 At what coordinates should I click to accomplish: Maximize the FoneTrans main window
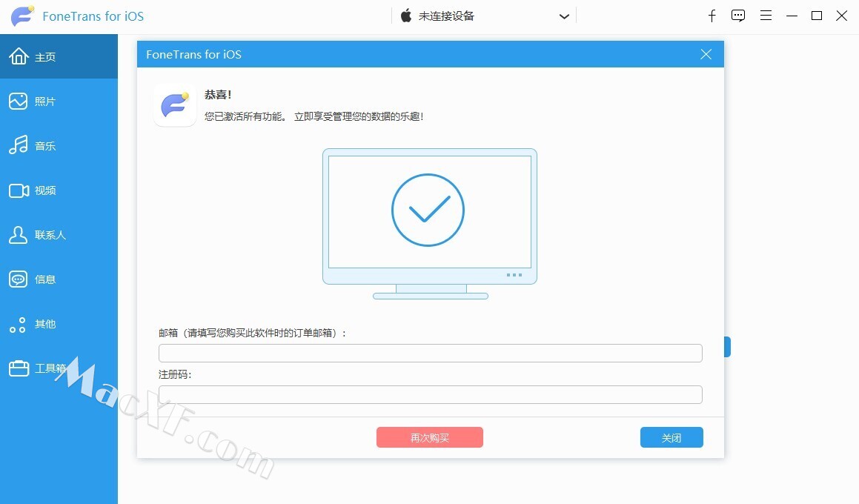[x=816, y=16]
